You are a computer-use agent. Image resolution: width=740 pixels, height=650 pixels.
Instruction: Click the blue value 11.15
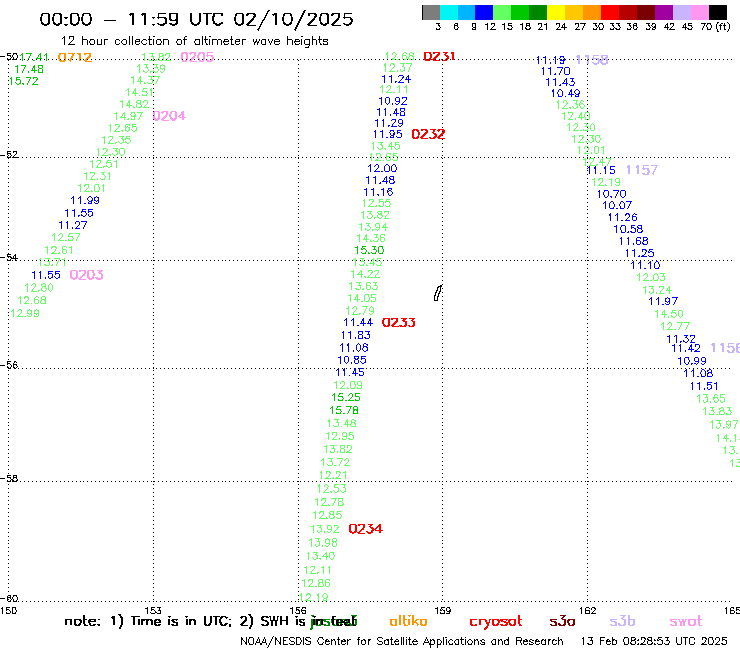pos(601,170)
